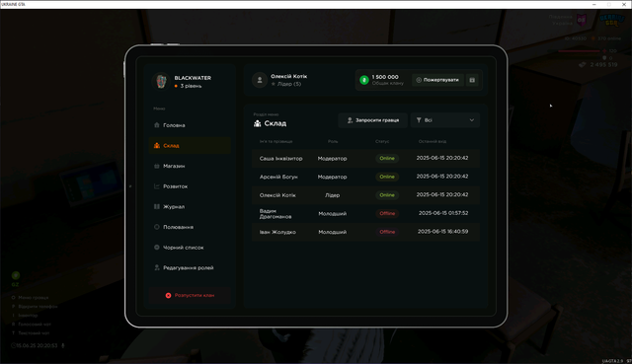The height and width of the screenshot is (364, 632).
Task: Click the star icon next to Лідер (5)
Action: (274, 84)
